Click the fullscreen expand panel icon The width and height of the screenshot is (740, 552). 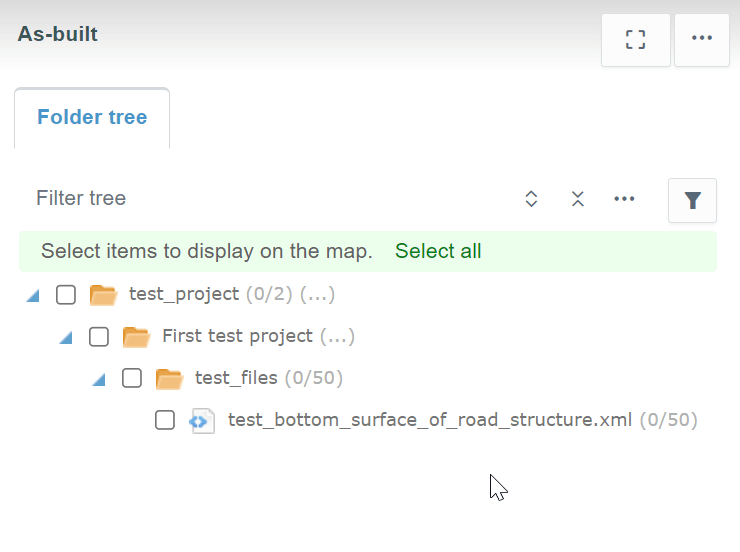tap(635, 39)
